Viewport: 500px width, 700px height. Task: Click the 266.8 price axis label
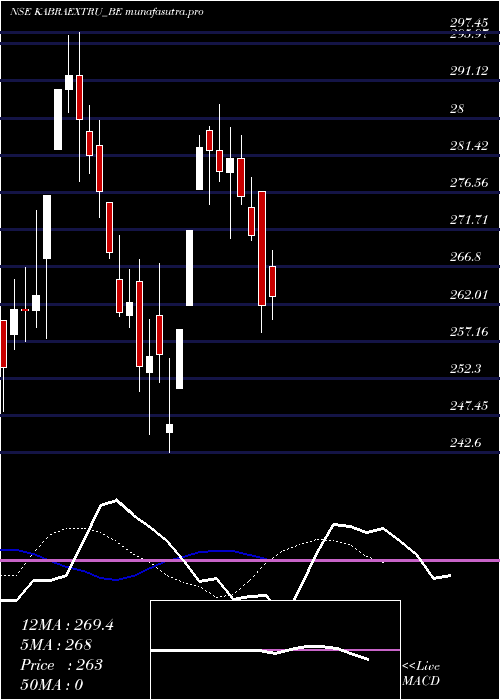(466, 257)
